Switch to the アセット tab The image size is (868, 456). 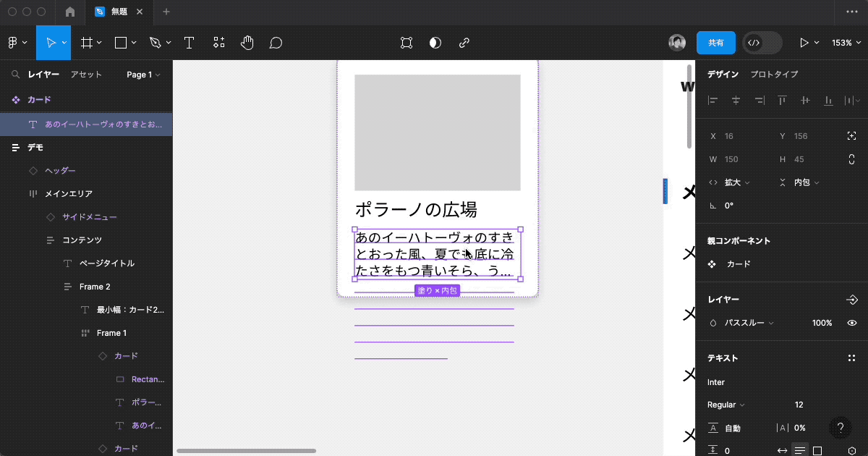click(86, 75)
